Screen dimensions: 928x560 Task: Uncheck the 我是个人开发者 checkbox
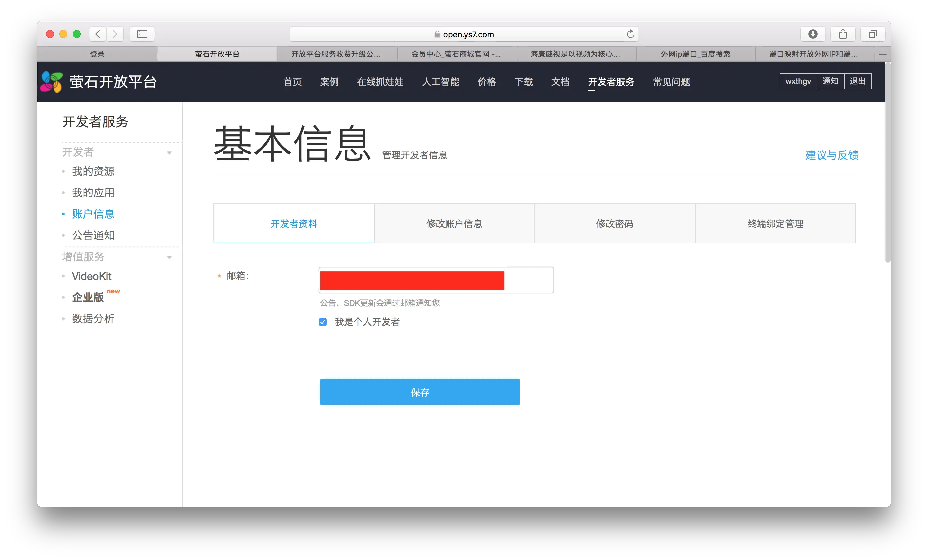tap(323, 322)
